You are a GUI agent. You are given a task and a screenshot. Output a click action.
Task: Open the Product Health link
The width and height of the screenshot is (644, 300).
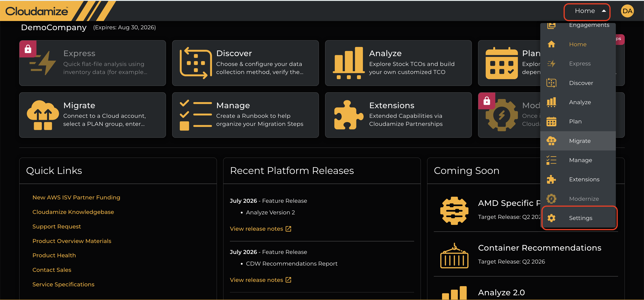(54, 255)
